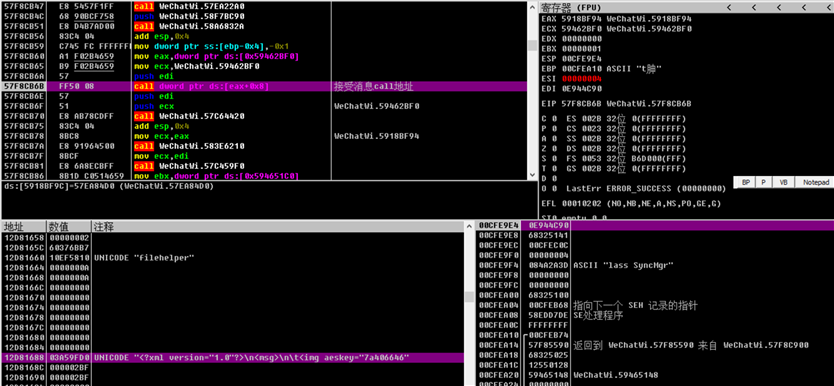Click the info line ds:[5918BF9C]=57EA84D0

[x=110, y=186]
